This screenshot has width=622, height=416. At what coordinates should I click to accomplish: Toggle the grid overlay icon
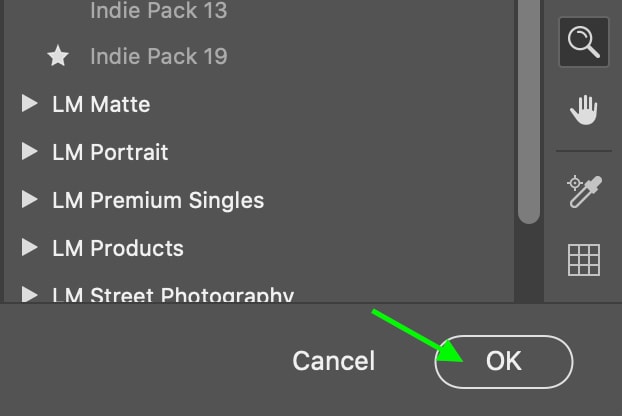[x=583, y=259]
